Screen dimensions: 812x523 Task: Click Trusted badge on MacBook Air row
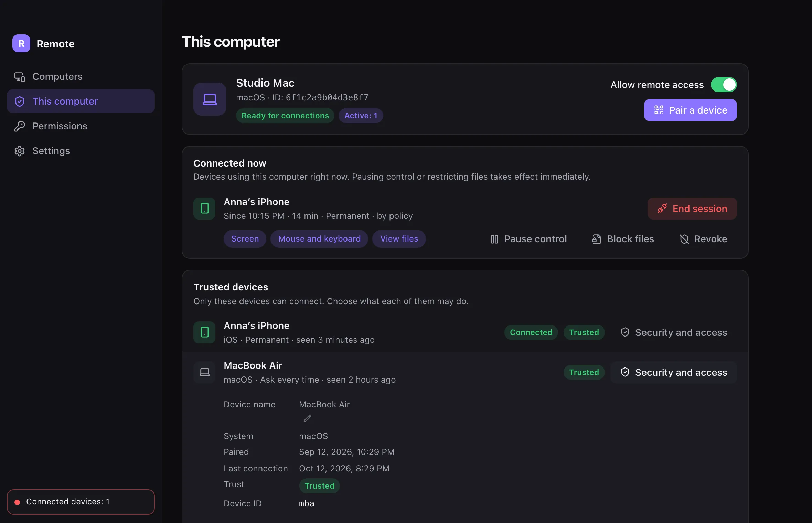click(584, 372)
